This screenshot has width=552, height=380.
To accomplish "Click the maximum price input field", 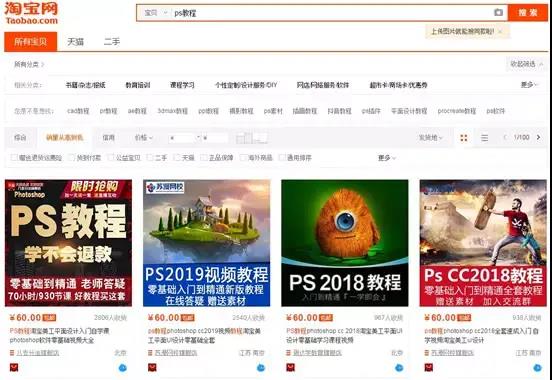I will (215, 138).
